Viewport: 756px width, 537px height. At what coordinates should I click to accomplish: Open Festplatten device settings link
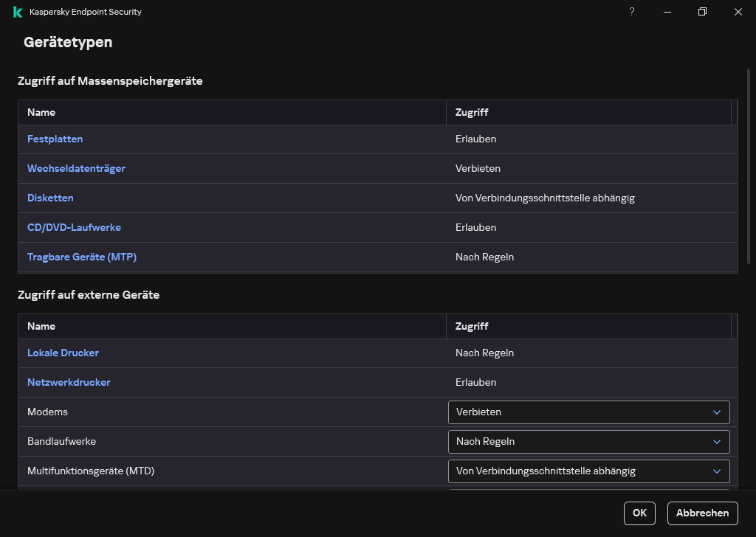[55, 139]
